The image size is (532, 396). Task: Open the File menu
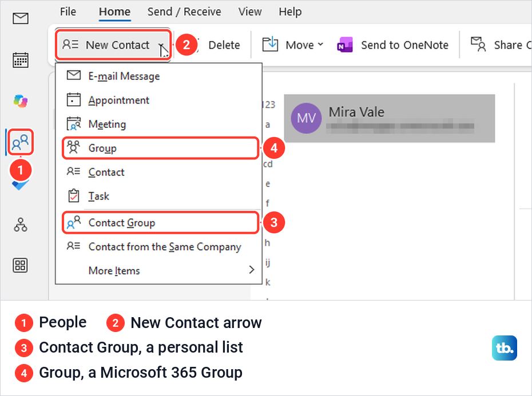point(68,11)
